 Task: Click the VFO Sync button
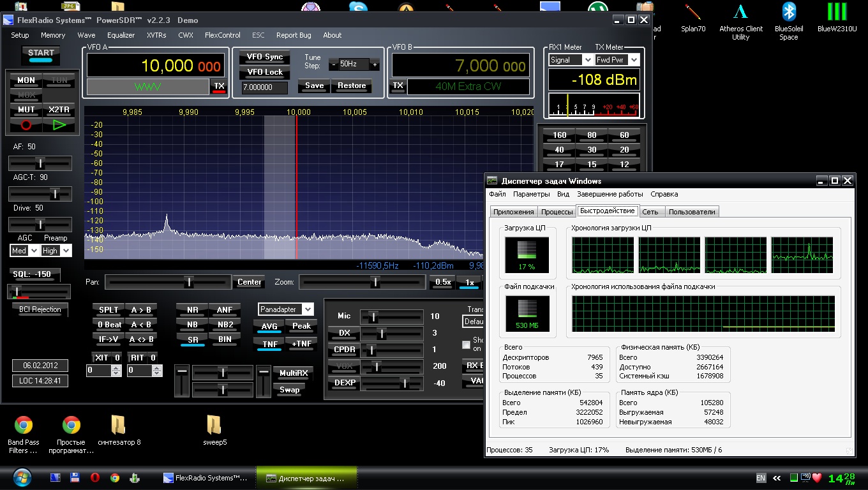(x=265, y=57)
